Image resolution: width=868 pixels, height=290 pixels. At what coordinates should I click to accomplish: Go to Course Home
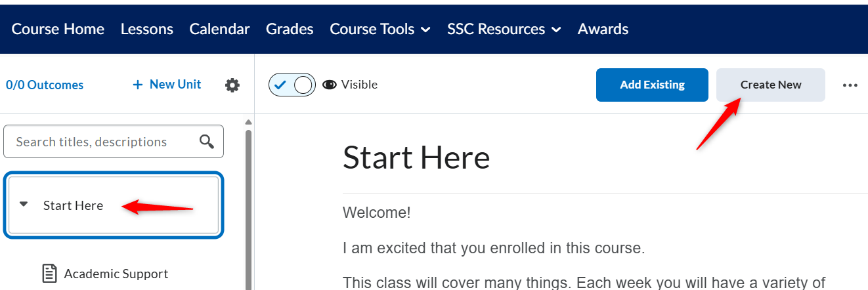coord(58,29)
